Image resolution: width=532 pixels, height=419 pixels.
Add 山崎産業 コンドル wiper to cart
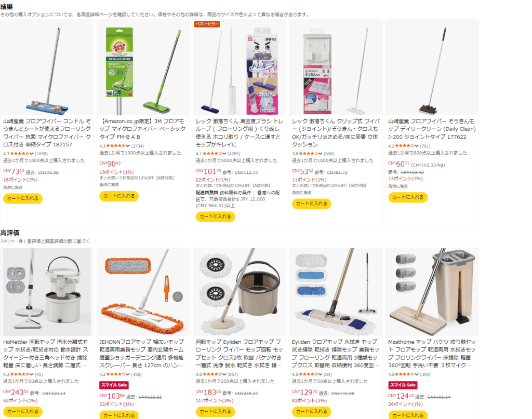click(23, 198)
